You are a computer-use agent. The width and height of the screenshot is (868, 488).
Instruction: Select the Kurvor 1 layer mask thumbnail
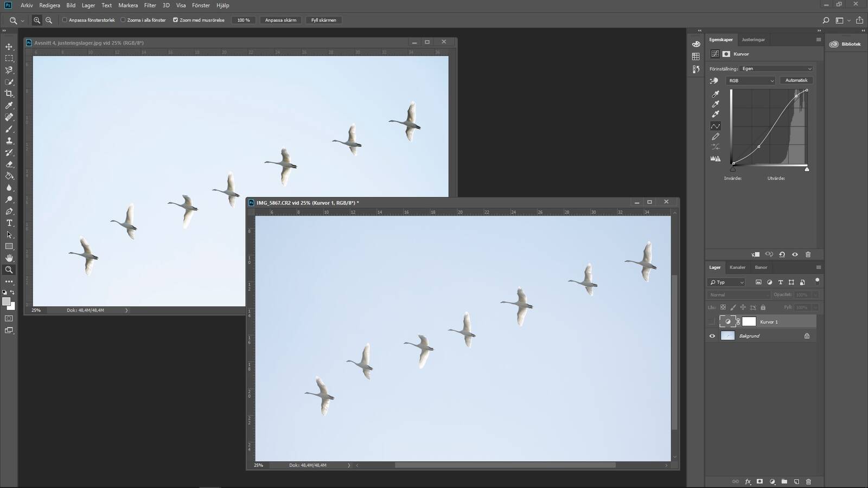[749, 322]
